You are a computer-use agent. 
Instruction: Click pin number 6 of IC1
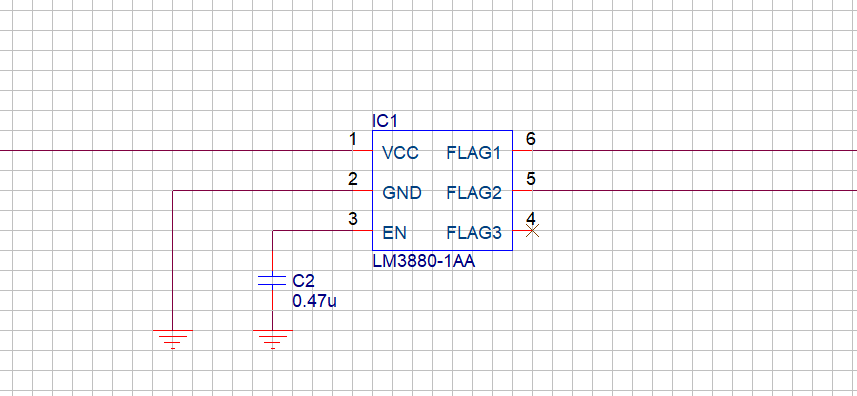click(531, 139)
